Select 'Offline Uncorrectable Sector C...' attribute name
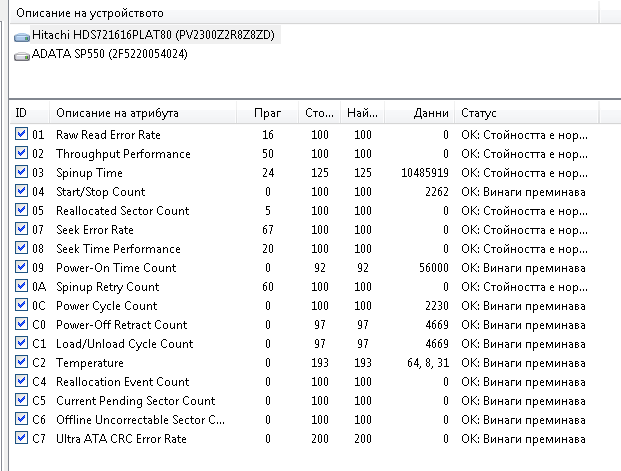This screenshot has height=471, width=621. pos(141,420)
